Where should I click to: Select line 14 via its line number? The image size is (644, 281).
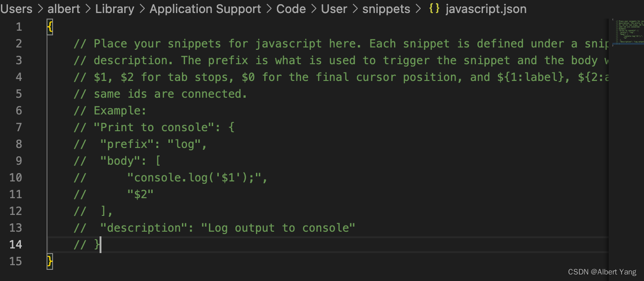pos(16,245)
